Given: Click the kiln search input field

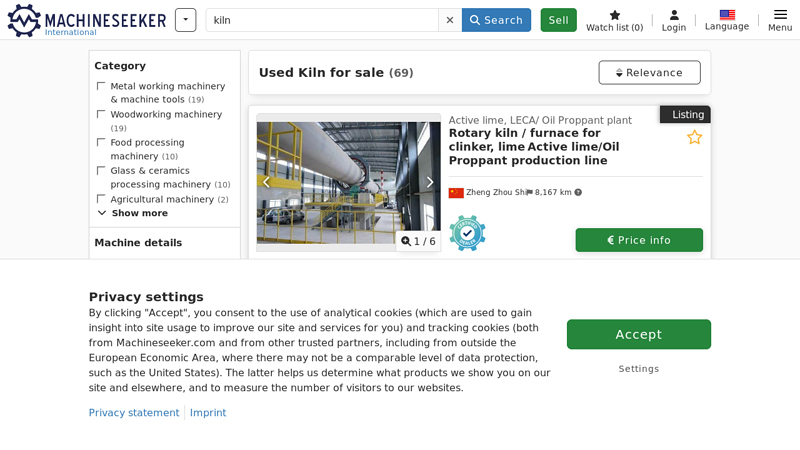Looking at the screenshot, I should click(322, 20).
